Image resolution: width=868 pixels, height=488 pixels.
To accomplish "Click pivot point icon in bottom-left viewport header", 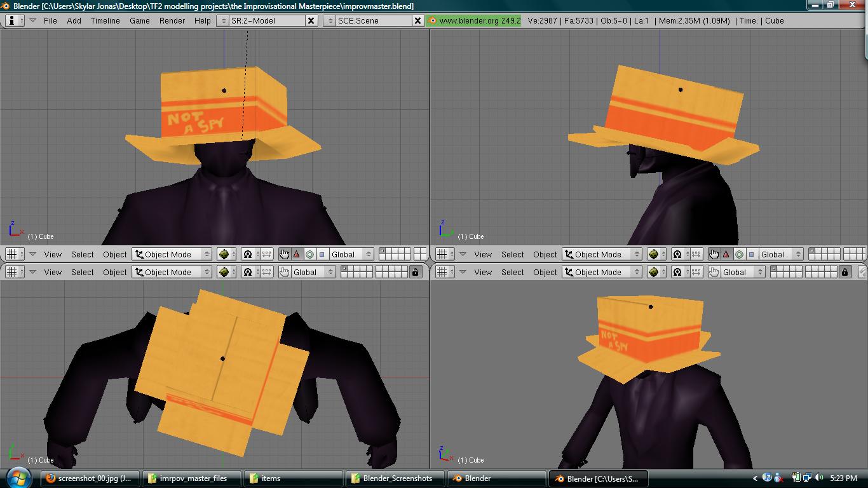I will tap(248, 272).
